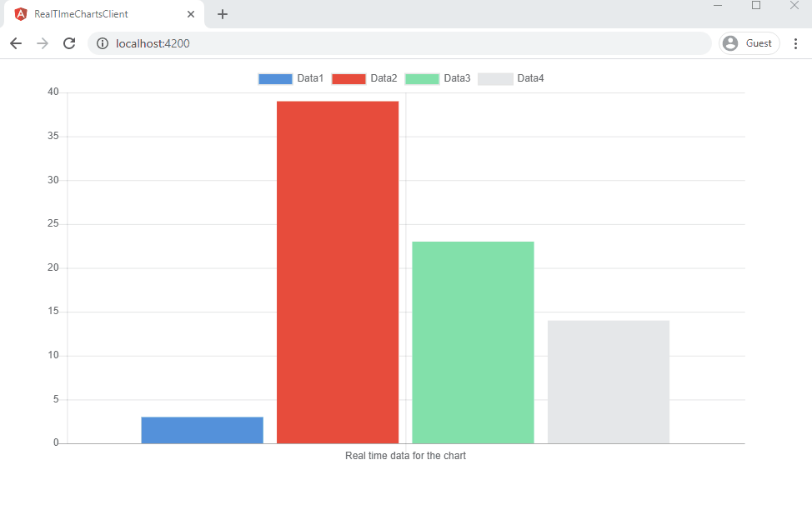Screen dimensions: 812x525
Task: Click the browser back arrow
Action: (x=16, y=43)
